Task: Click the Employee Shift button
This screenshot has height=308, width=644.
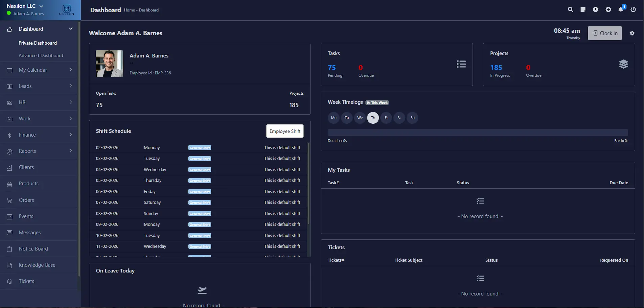Action: point(285,131)
